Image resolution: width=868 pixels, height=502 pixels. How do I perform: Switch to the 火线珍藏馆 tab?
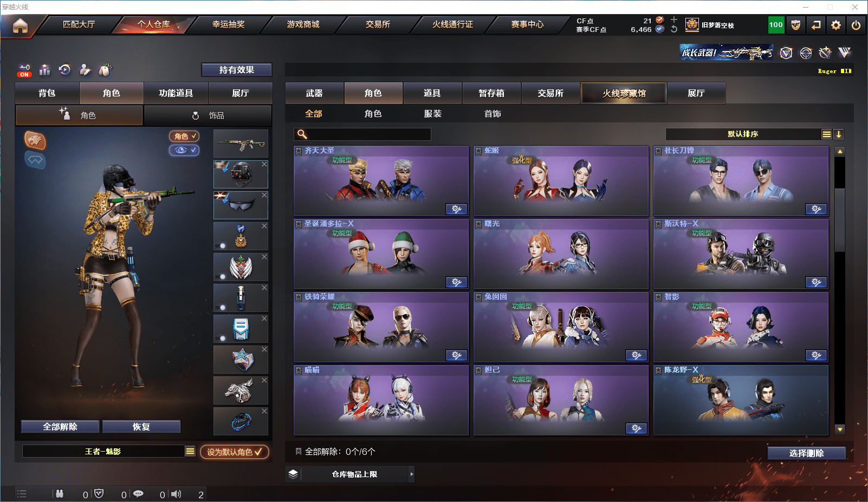click(624, 93)
